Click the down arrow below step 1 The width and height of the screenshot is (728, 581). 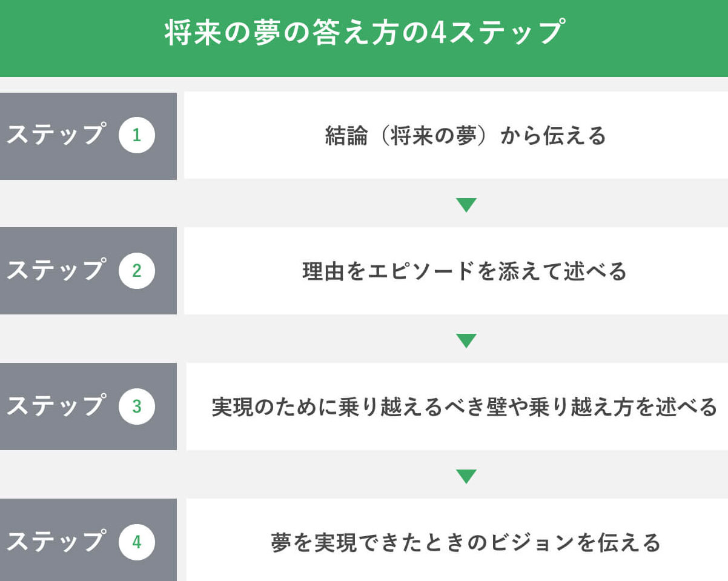(466, 205)
